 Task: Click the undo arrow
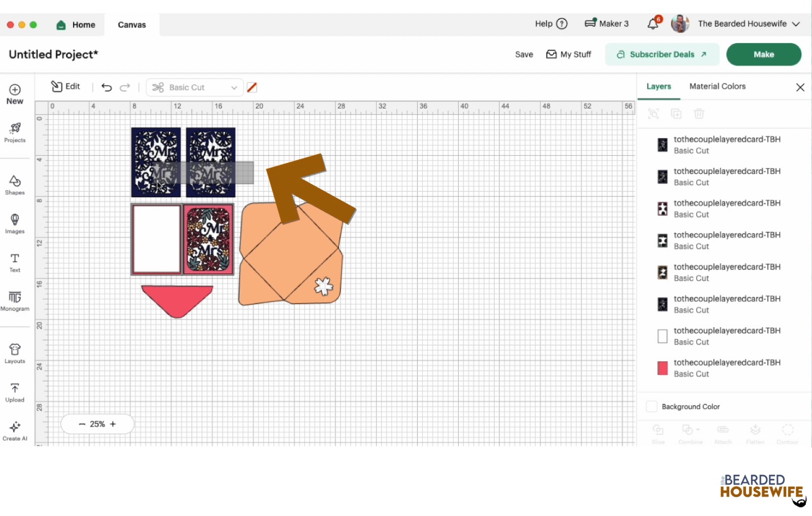[x=107, y=87]
